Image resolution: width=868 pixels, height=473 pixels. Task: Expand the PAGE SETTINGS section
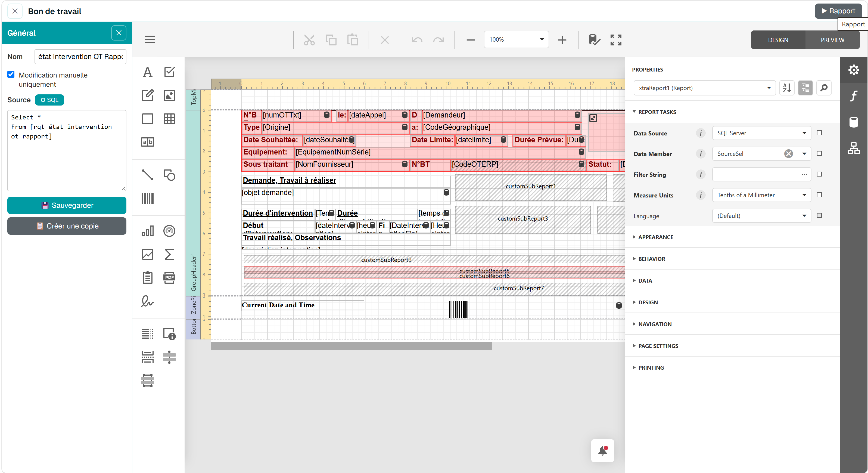[x=658, y=346]
